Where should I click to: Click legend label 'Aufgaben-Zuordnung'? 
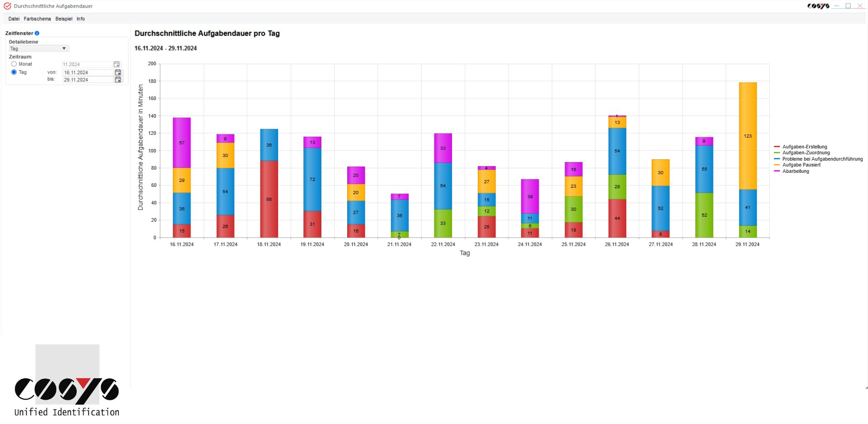coord(806,153)
